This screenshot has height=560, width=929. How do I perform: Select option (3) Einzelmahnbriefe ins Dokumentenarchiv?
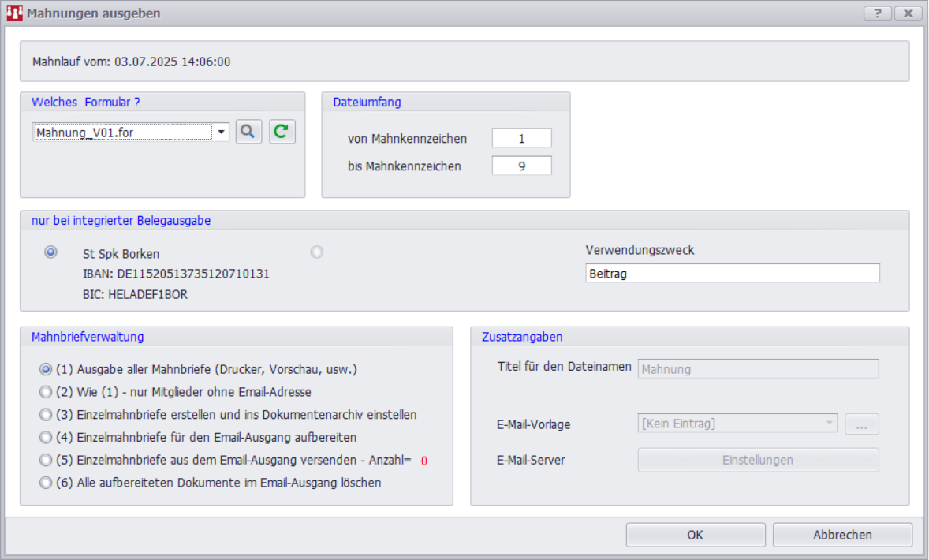click(46, 414)
